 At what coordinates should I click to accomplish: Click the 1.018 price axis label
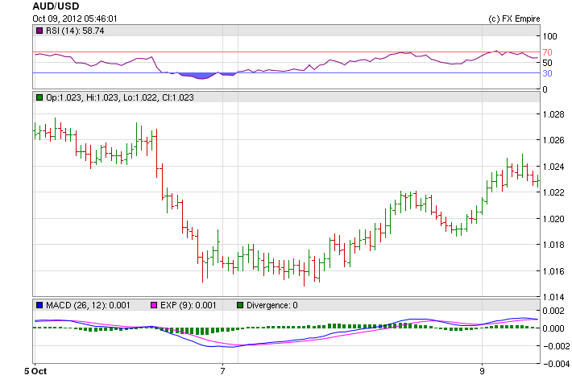point(553,245)
